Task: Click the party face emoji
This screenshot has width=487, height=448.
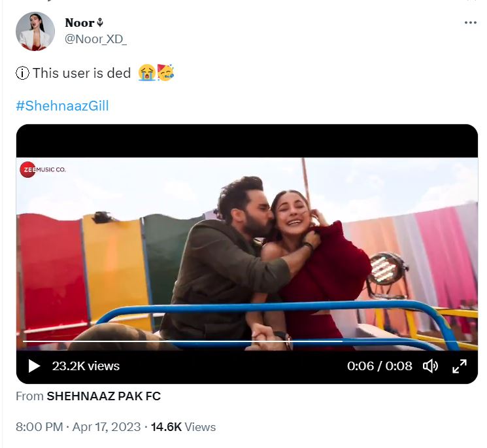Action: click(x=165, y=73)
